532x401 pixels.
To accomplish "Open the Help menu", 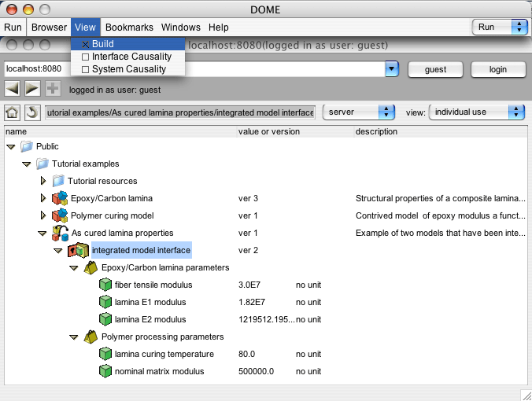I will pyautogui.click(x=219, y=27).
